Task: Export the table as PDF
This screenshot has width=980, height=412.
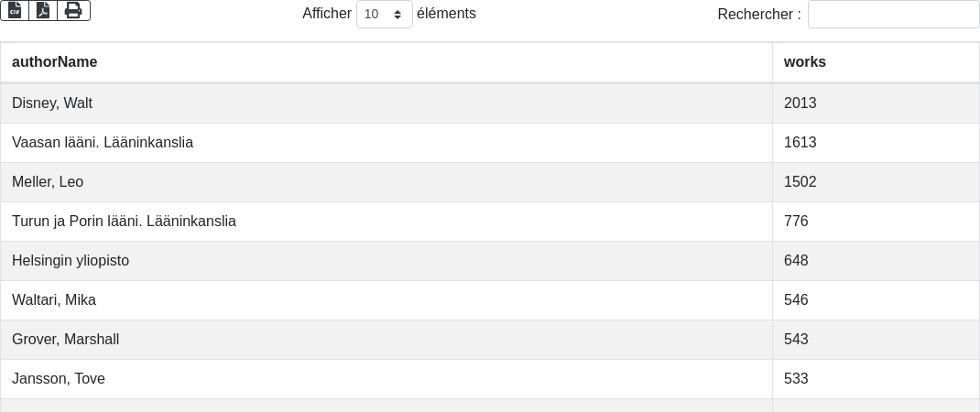Action: point(43,10)
